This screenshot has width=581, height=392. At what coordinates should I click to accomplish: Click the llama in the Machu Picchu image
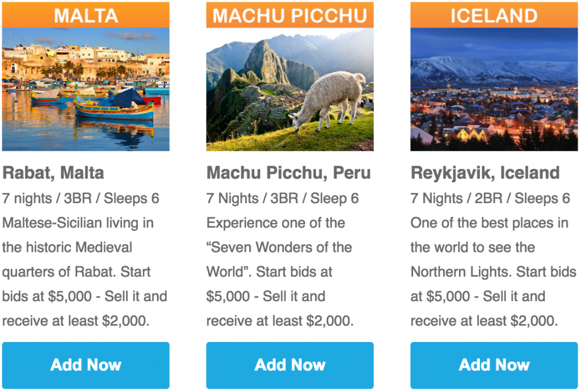pyautogui.click(x=327, y=101)
